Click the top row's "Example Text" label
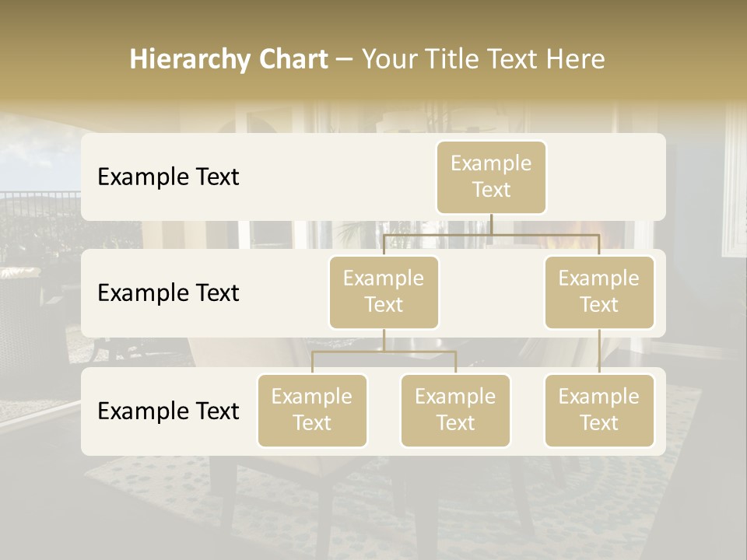Viewport: 747px width, 560px height. click(x=168, y=177)
